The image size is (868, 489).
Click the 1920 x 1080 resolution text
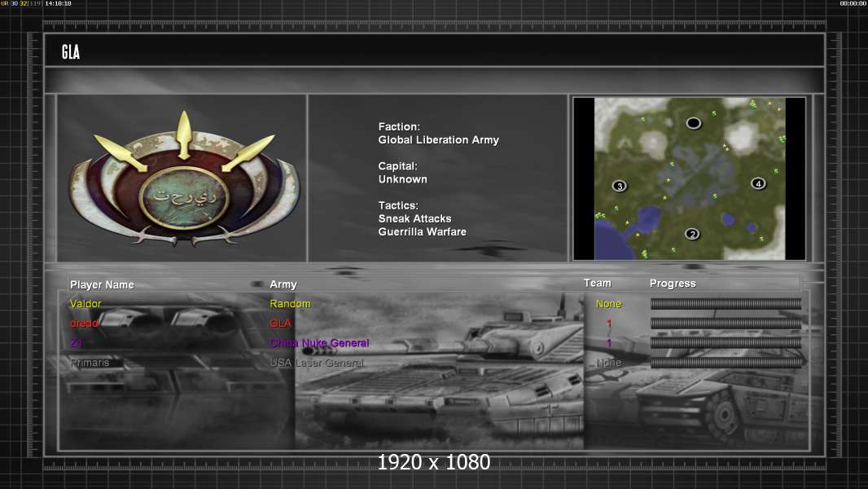tap(434, 462)
